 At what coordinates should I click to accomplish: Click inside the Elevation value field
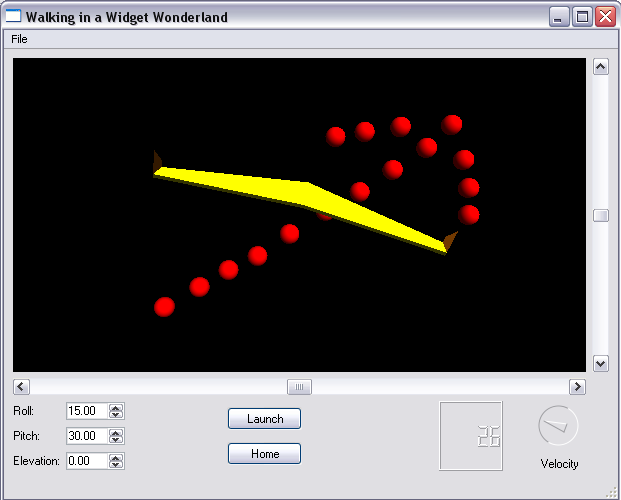(87, 461)
